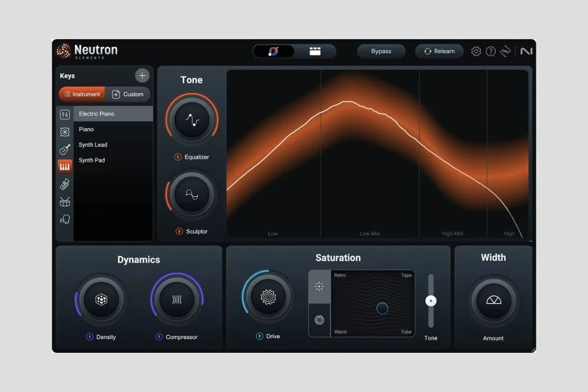Disable the Sculptor power toggle
Screen dimensions: 588x392
pos(179,231)
